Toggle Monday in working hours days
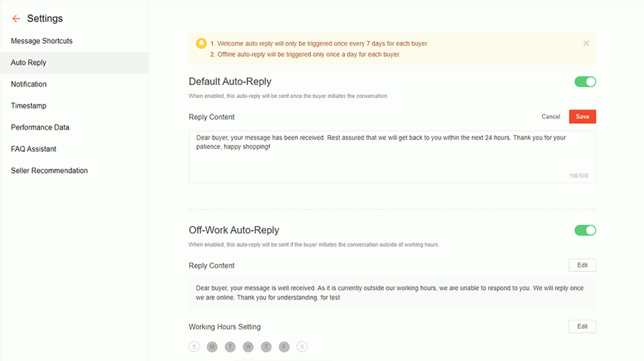The height and width of the screenshot is (361, 644). [212, 347]
